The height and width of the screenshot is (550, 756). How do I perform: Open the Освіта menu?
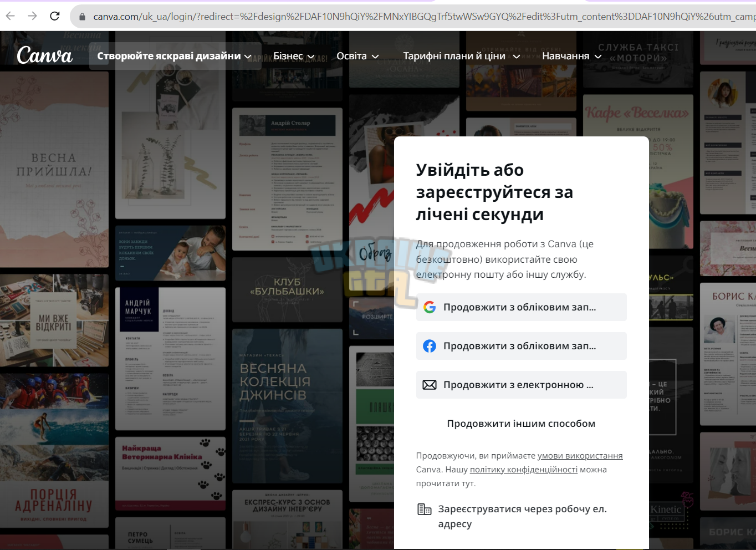[x=358, y=56]
